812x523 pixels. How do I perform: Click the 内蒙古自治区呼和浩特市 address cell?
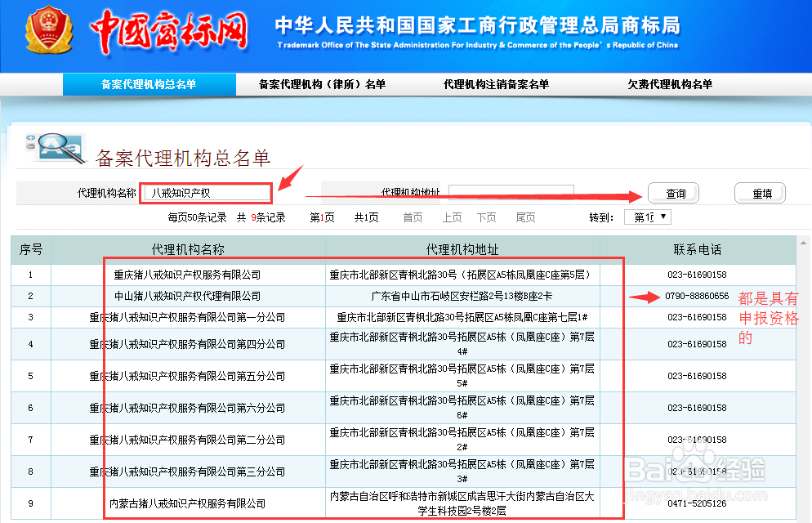tap(462, 503)
